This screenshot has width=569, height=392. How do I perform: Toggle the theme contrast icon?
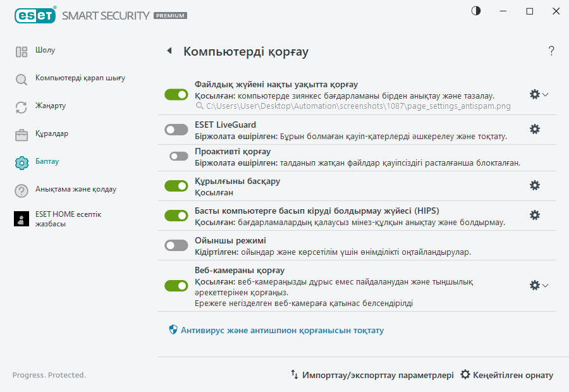tap(476, 11)
